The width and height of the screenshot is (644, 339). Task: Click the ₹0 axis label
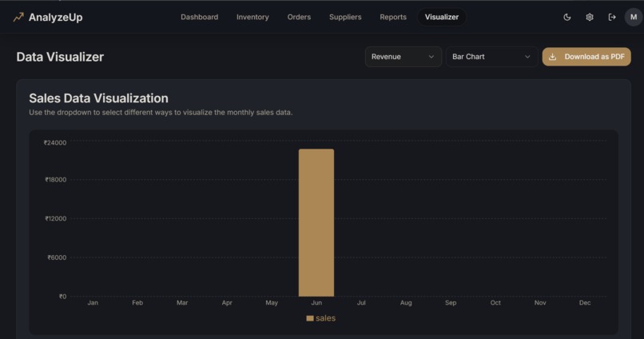click(62, 297)
